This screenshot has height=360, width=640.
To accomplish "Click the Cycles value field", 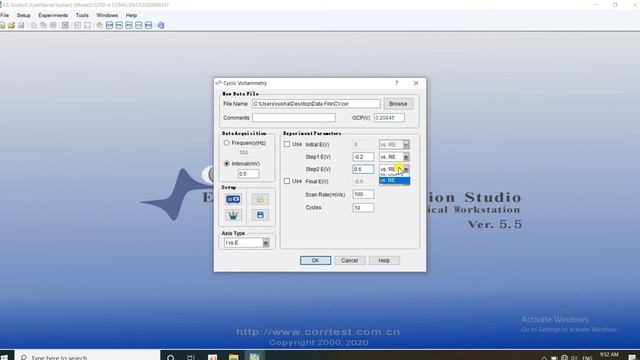I will coord(363,208).
